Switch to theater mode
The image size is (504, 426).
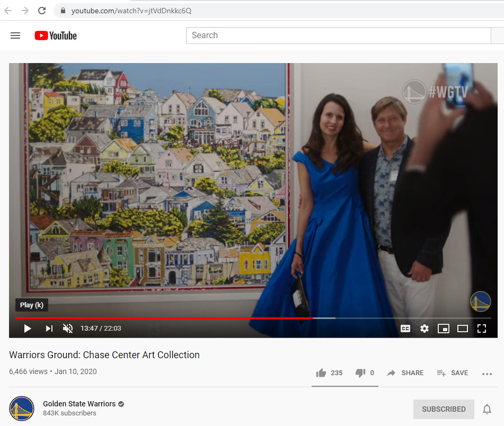(x=463, y=329)
